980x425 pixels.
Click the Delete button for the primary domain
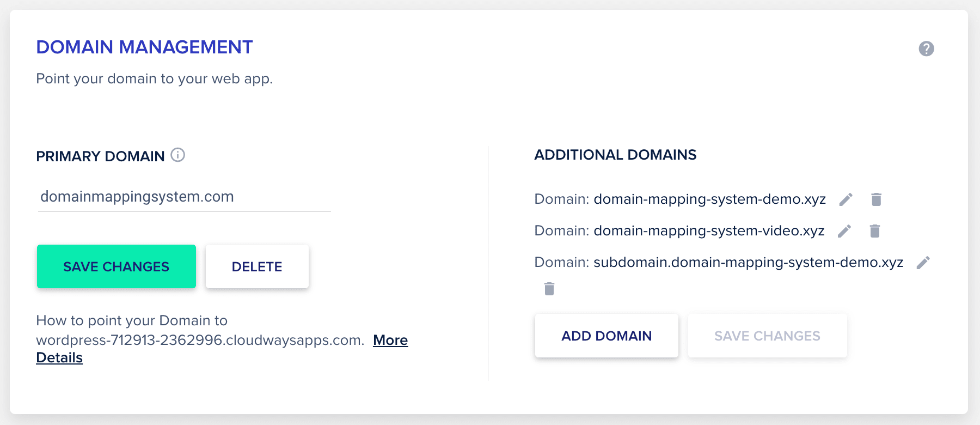coord(257,266)
